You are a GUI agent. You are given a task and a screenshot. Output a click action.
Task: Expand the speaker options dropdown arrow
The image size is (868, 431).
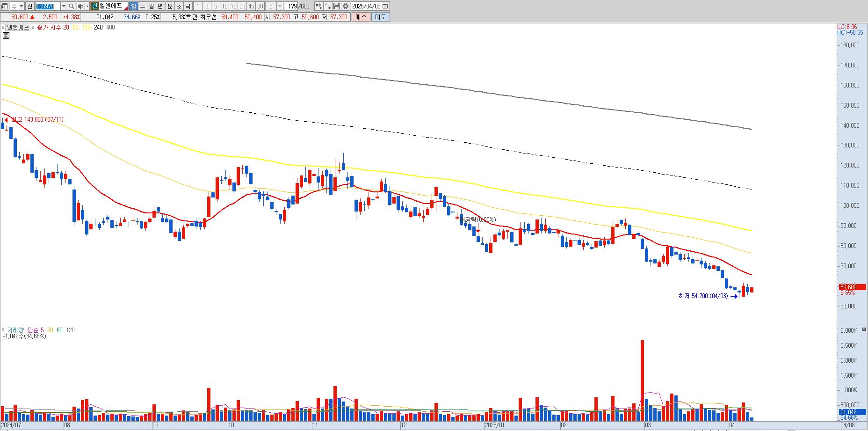click(x=87, y=6)
